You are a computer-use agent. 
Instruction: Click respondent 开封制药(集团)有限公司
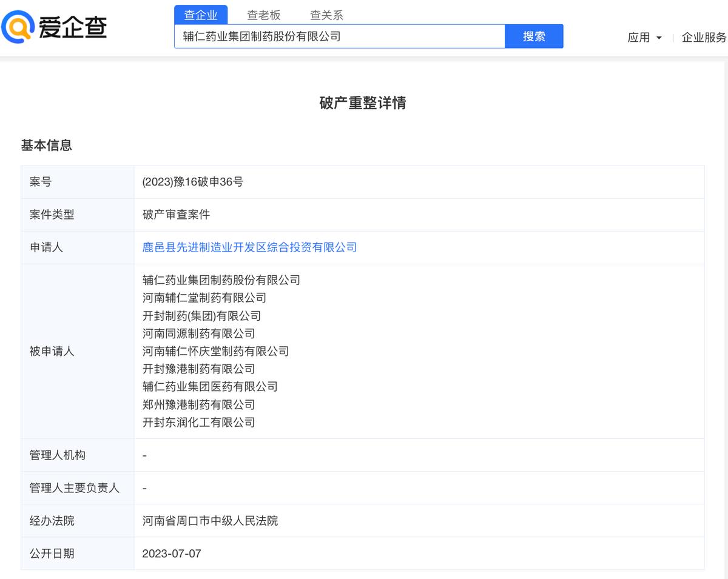coord(201,316)
